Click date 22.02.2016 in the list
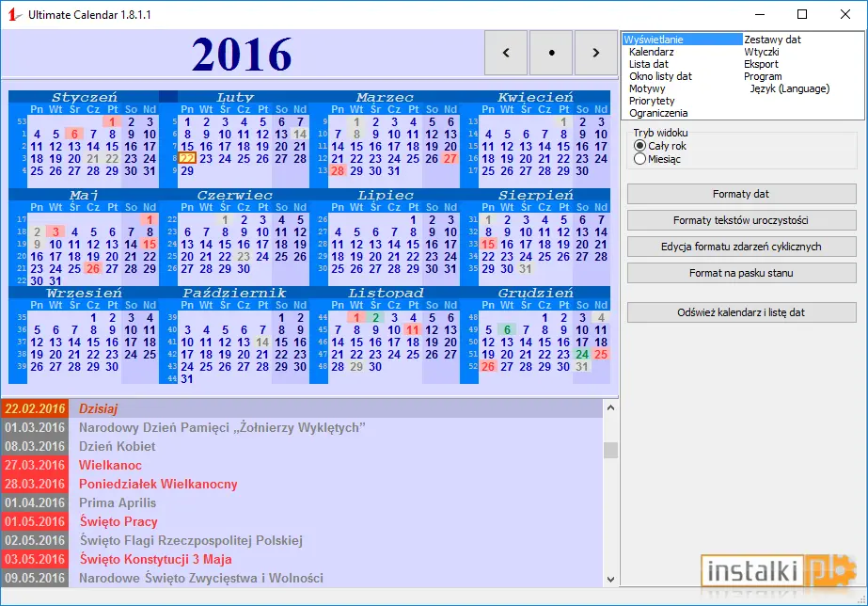This screenshot has height=606, width=868. 35,408
